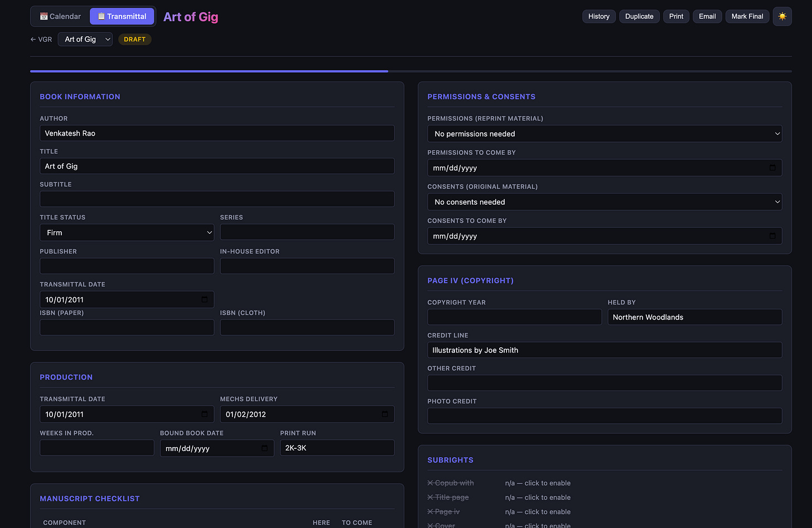812x528 pixels.
Task: Click the Print Run field with 2K-3K
Action: pyautogui.click(x=337, y=448)
